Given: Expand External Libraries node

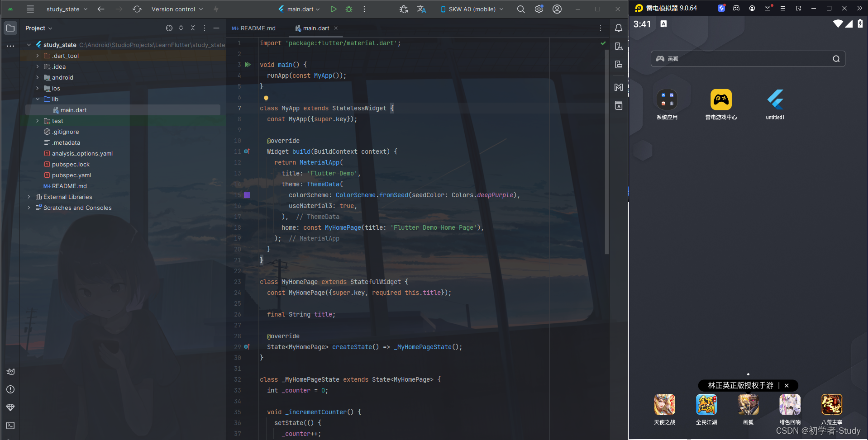Looking at the screenshot, I should 29,197.
